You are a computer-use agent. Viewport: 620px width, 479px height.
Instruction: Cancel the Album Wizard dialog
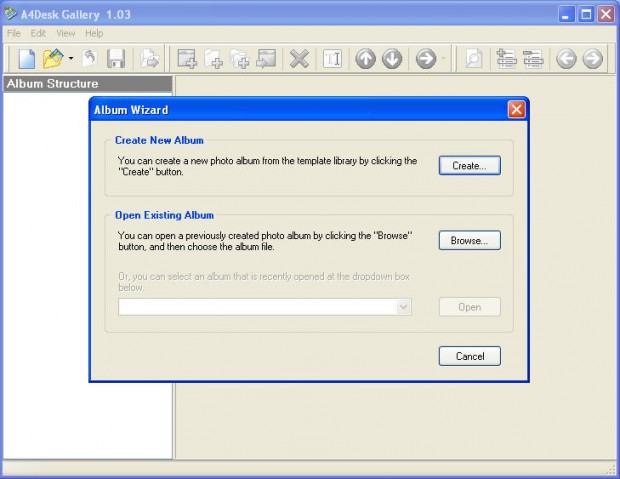click(470, 356)
